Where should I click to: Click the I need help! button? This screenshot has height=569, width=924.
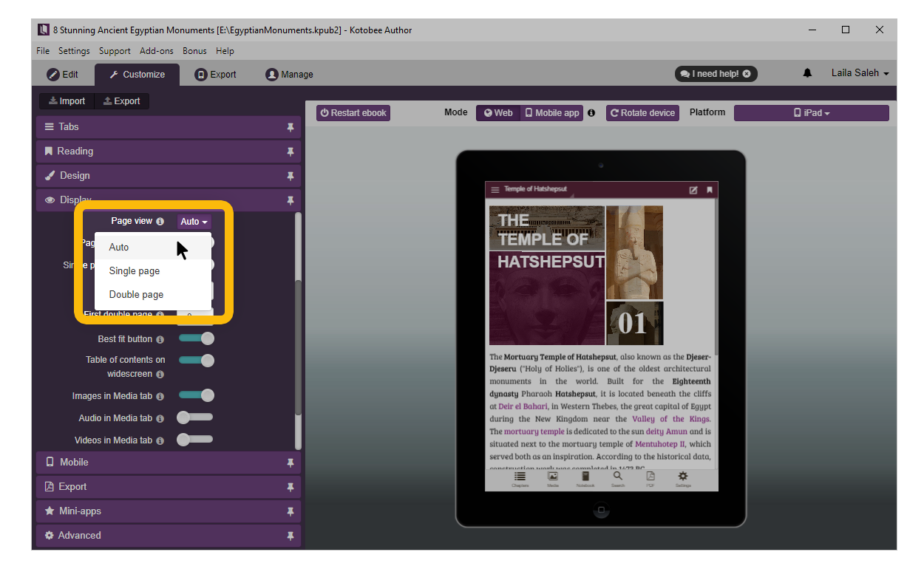[716, 74]
